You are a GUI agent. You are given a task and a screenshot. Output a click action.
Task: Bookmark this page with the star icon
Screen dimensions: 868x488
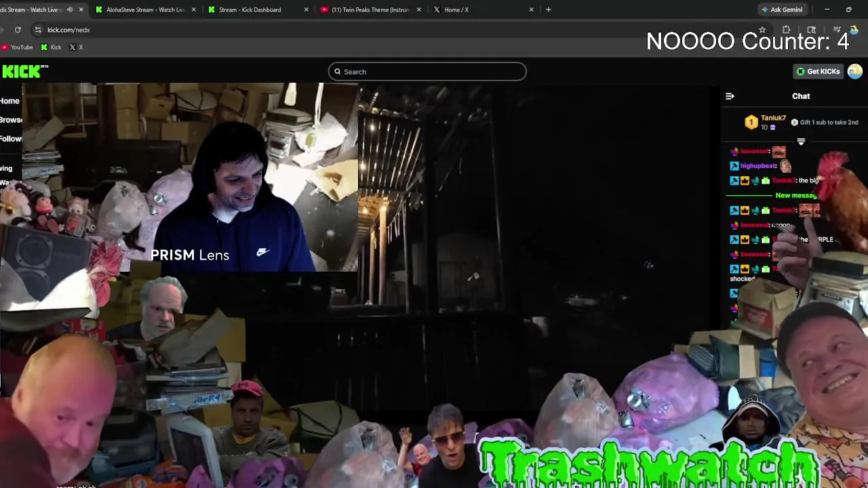[762, 30]
